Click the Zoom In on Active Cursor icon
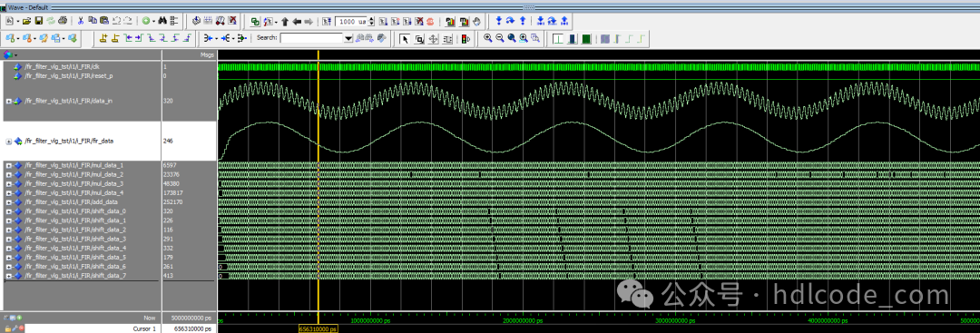The height and width of the screenshot is (333, 980). click(x=524, y=39)
